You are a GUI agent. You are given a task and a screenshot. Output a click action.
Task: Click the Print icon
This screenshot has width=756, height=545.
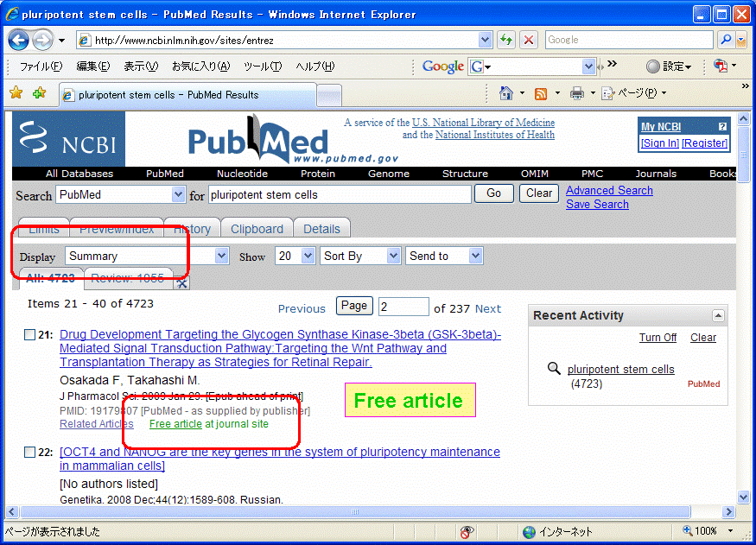click(576, 93)
